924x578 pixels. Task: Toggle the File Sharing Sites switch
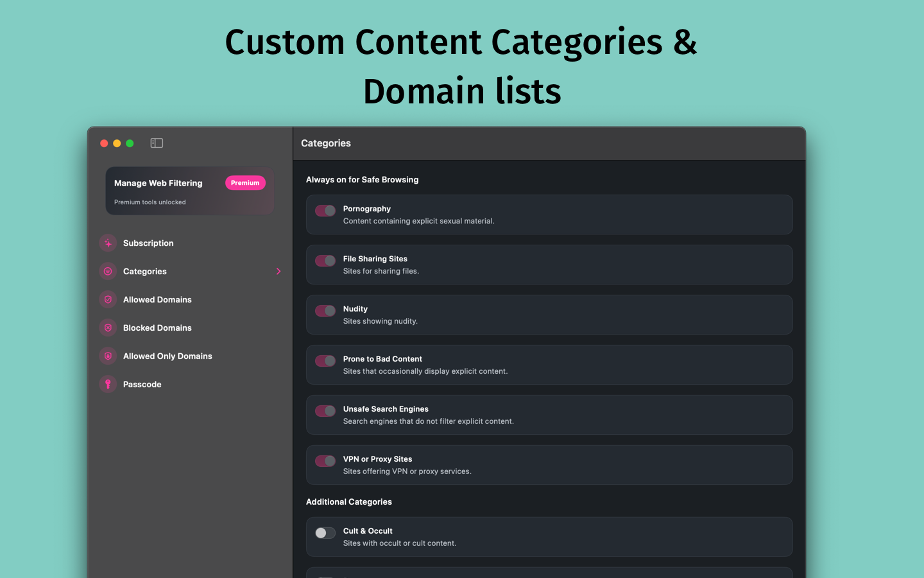[x=325, y=261]
